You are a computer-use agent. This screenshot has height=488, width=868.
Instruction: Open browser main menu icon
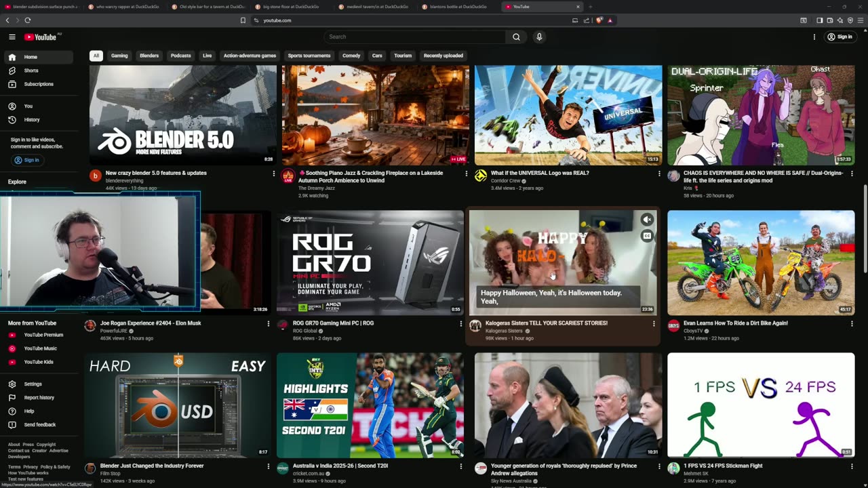[x=861, y=20]
